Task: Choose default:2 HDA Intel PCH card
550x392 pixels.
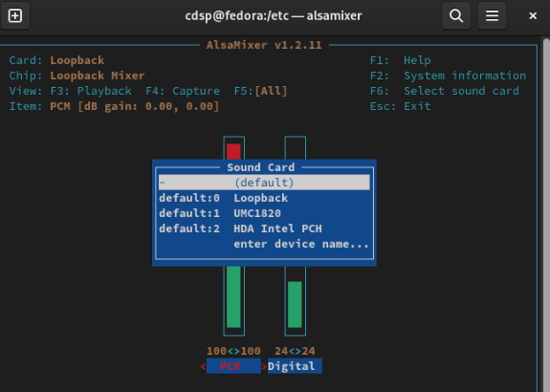Action: tap(264, 229)
